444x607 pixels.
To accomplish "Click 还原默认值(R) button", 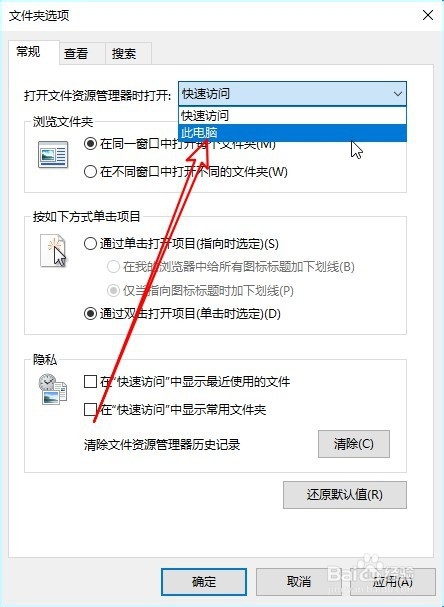I will [x=345, y=495].
